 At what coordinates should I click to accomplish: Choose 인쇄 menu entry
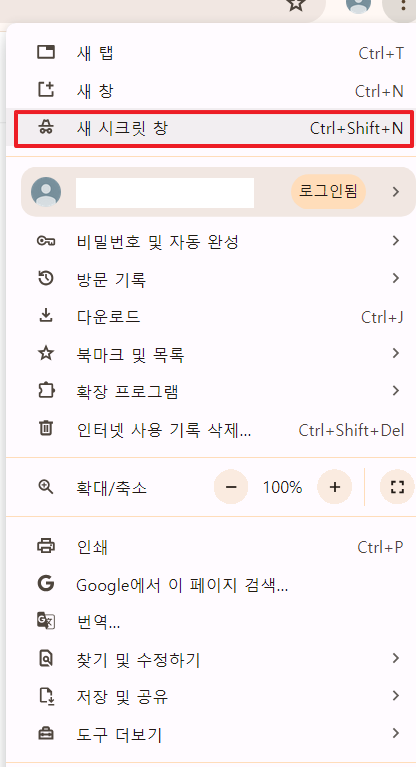[x=211, y=546]
